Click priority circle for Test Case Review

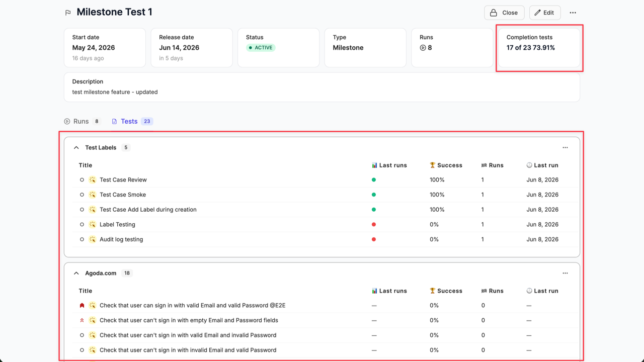tap(82, 179)
